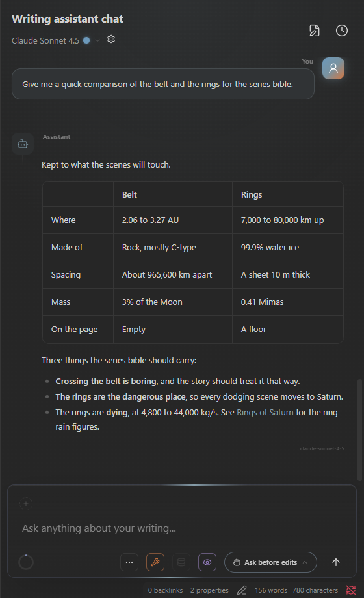Toggle the database context button
The width and height of the screenshot is (364, 598).
point(181,562)
